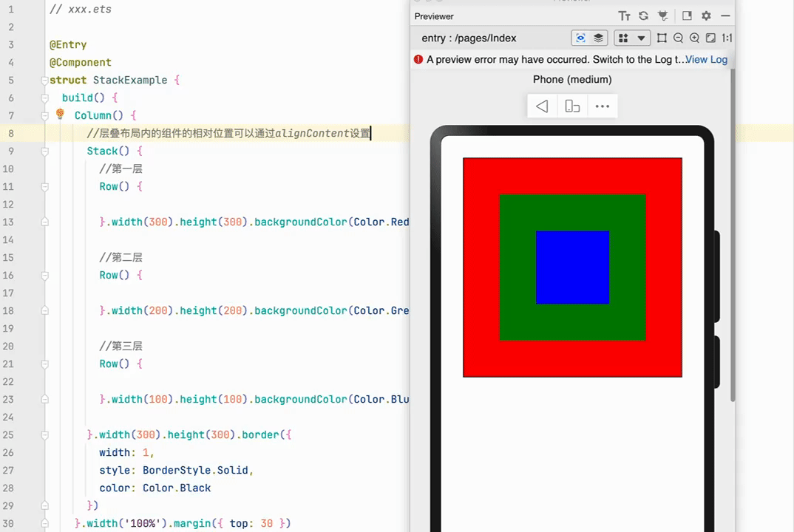Click line number 30 in the gutter

click(9, 523)
